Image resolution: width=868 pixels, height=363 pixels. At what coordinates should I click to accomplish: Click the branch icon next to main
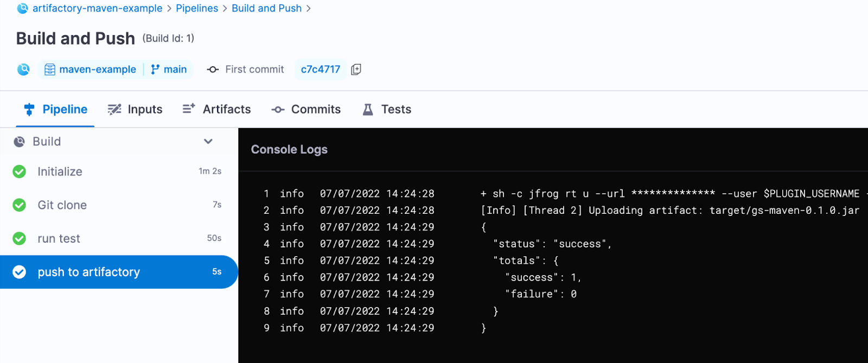(155, 69)
